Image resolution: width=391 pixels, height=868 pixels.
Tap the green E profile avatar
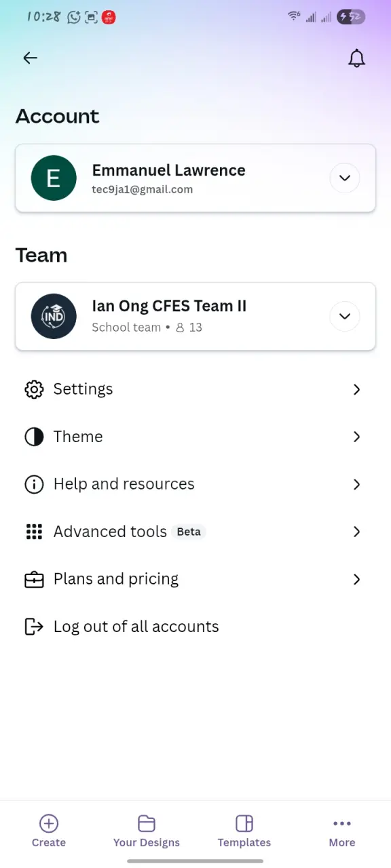tap(54, 178)
